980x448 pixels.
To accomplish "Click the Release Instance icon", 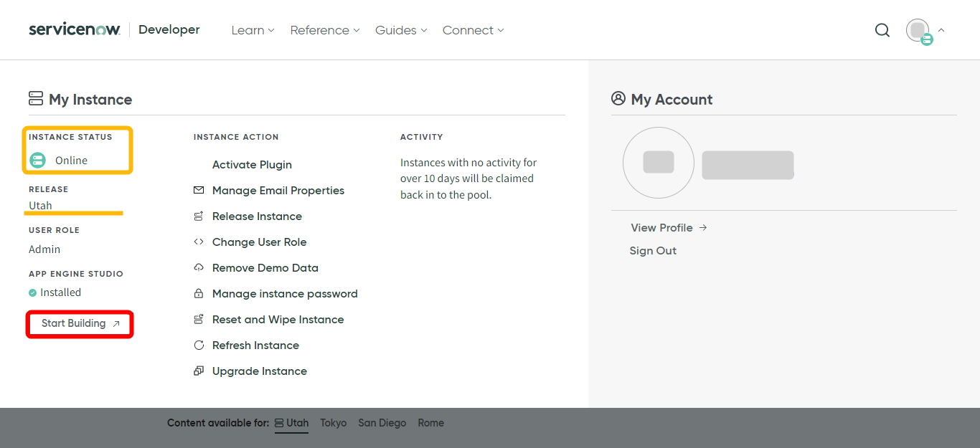I will click(198, 216).
